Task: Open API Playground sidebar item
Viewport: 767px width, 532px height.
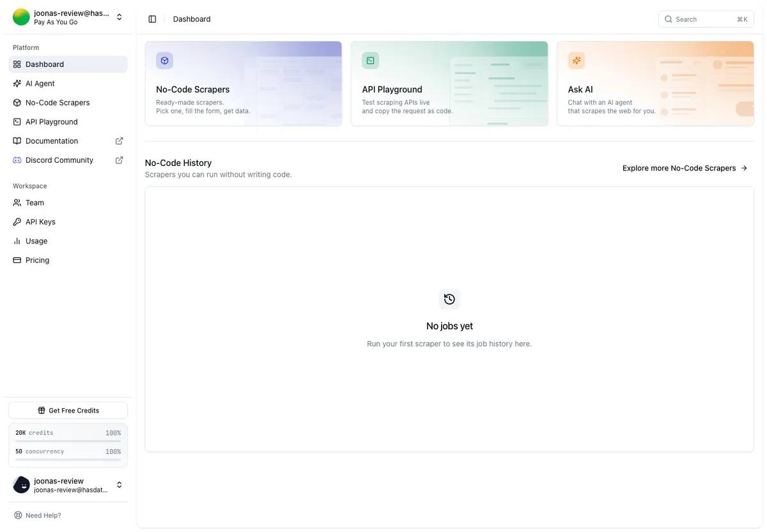Action: point(68,122)
